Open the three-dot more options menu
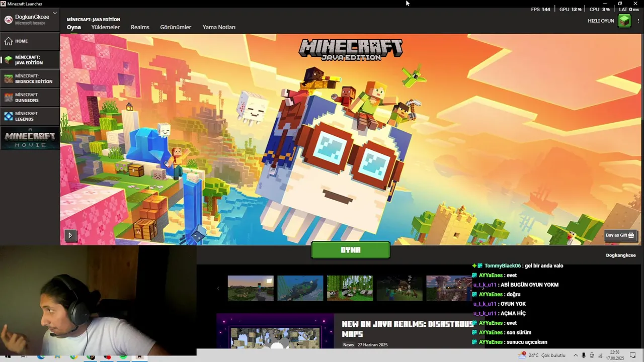The width and height of the screenshot is (644, 362). tap(638, 21)
